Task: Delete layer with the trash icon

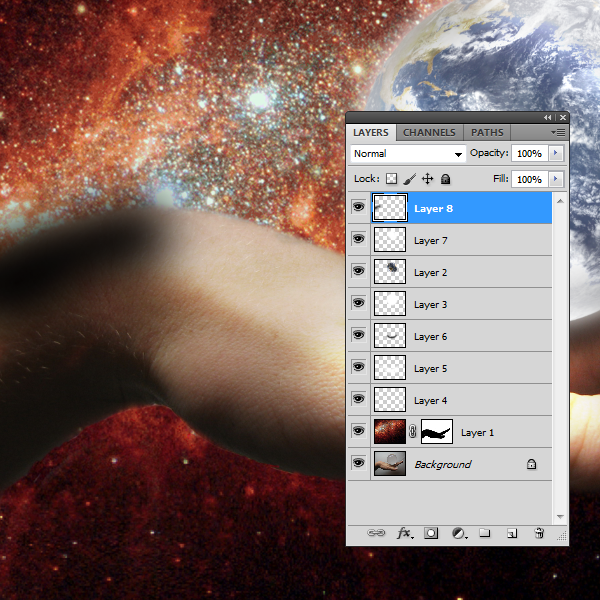Action: pyautogui.click(x=539, y=533)
